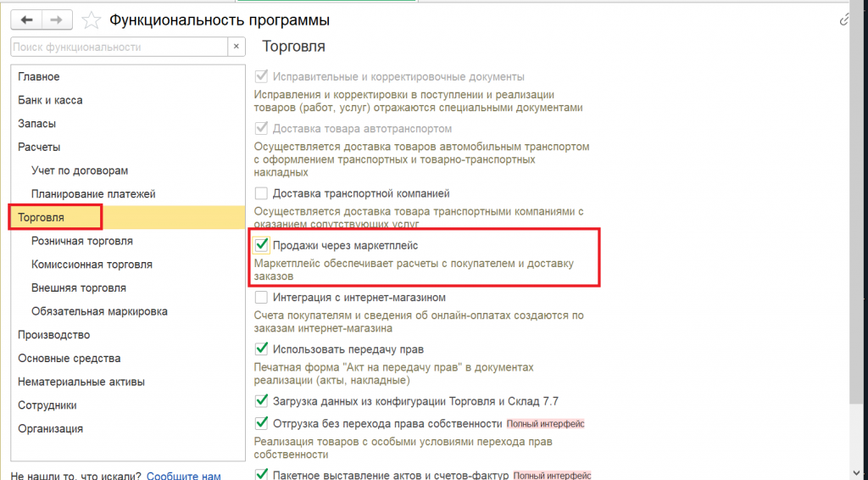The height and width of the screenshot is (480, 868).
Task: Uncheck 'Отгрузка без перехода права собственности'
Action: pyautogui.click(x=261, y=423)
